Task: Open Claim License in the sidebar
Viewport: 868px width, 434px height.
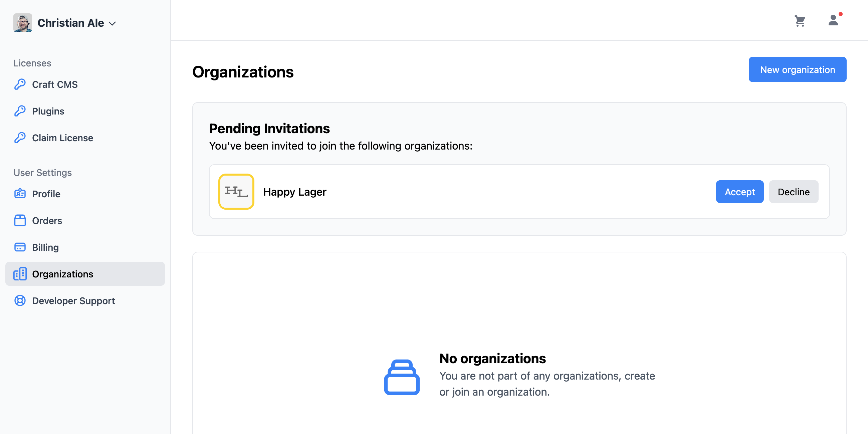Action: coord(85,138)
